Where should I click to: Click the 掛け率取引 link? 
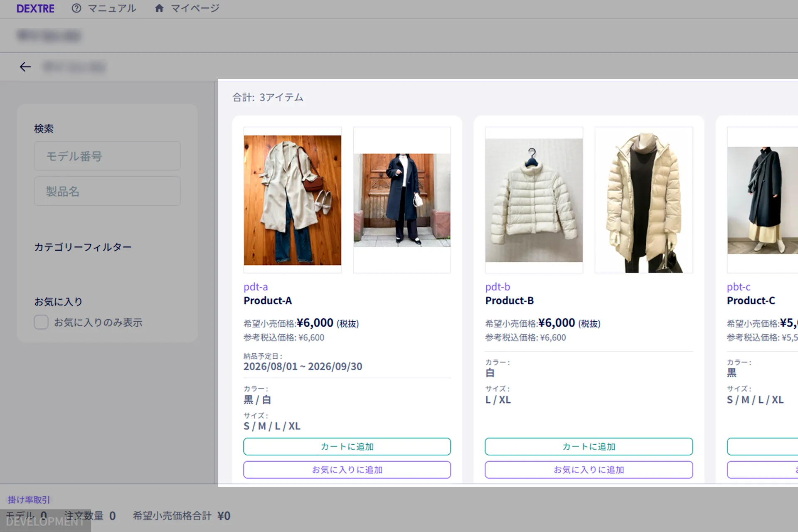coord(29,500)
